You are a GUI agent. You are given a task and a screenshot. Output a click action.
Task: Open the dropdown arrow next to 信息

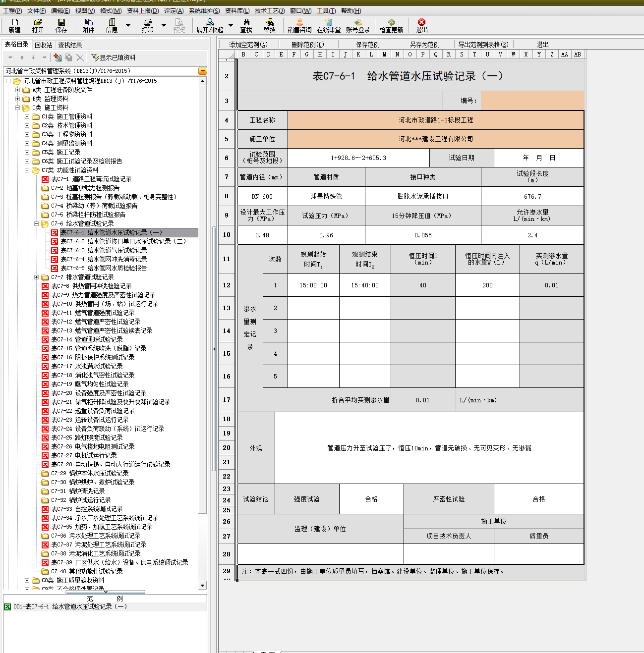tap(128, 25)
